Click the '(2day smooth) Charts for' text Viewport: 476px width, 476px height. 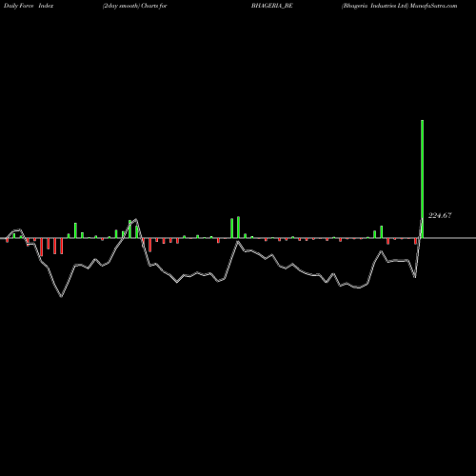pyautogui.click(x=134, y=6)
